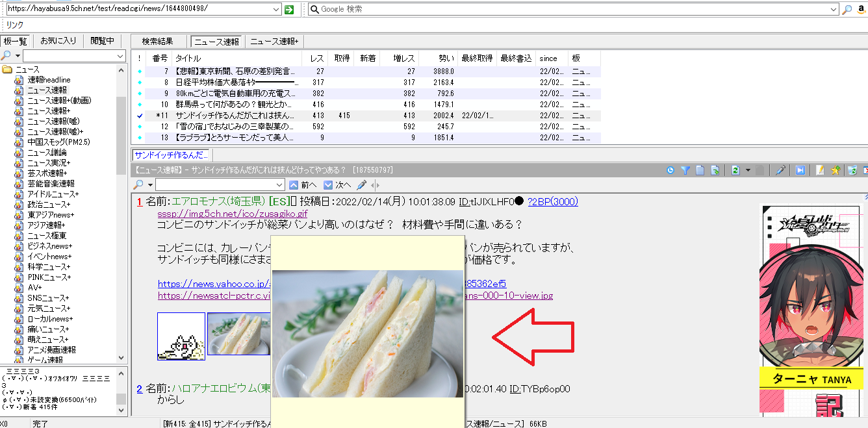The height and width of the screenshot is (428, 868).
Task: Open the URL address dropdown
Action: click(x=275, y=9)
